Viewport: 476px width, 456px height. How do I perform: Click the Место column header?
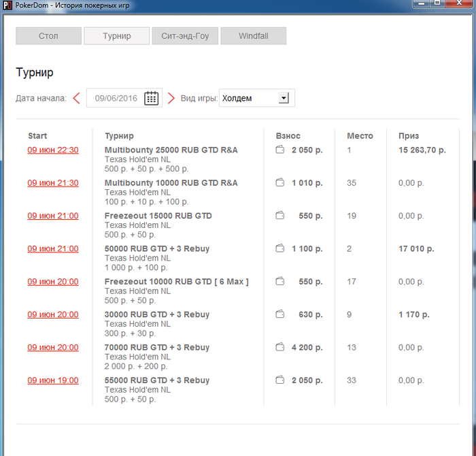360,136
